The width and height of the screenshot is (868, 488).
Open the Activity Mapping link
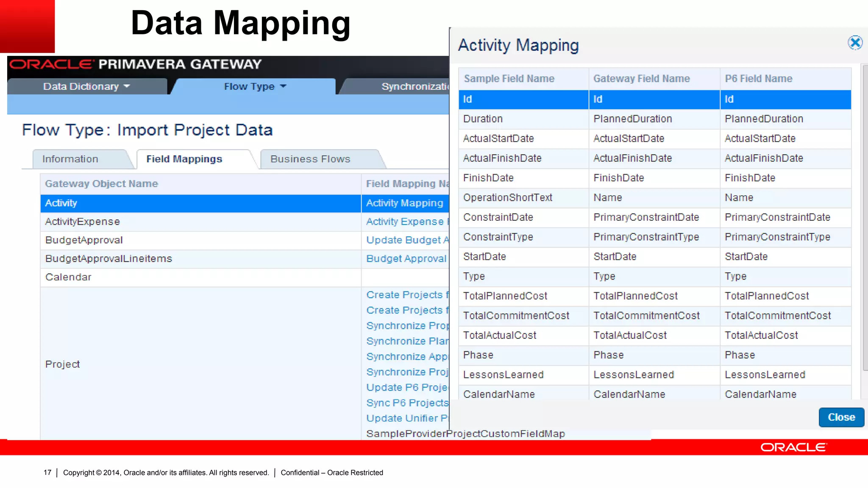[404, 203]
